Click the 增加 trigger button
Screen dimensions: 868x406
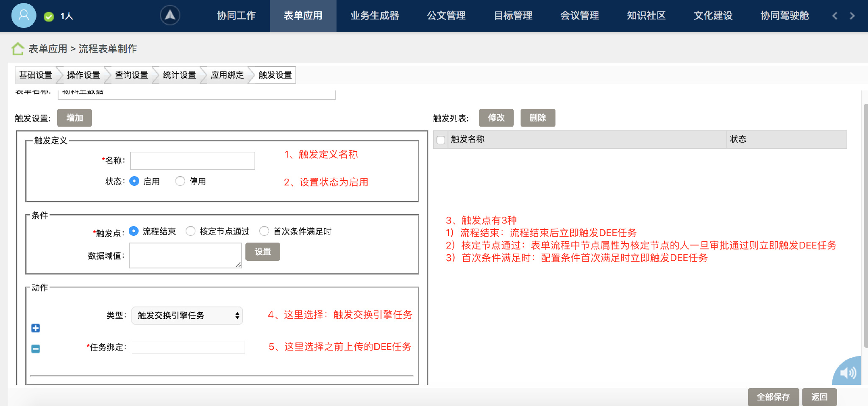(x=75, y=118)
